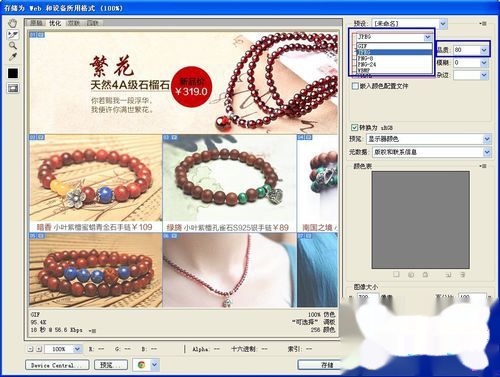Image resolution: width=500 pixels, height=377 pixels.
Task: Choose PNG-8 from the format list
Action: pos(394,58)
